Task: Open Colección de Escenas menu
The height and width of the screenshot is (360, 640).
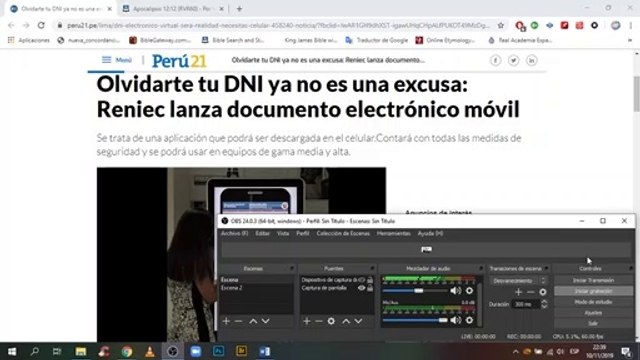Action: tap(343, 233)
